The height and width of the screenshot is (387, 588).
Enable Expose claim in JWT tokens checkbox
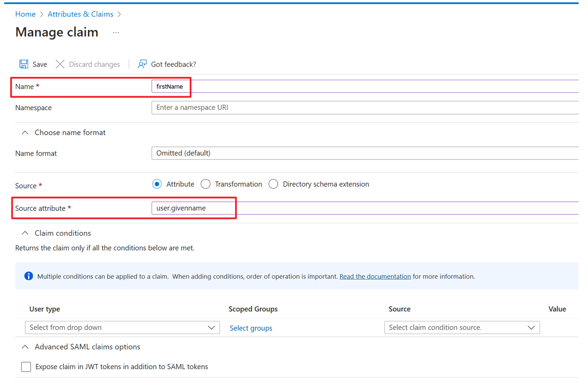pos(26,367)
